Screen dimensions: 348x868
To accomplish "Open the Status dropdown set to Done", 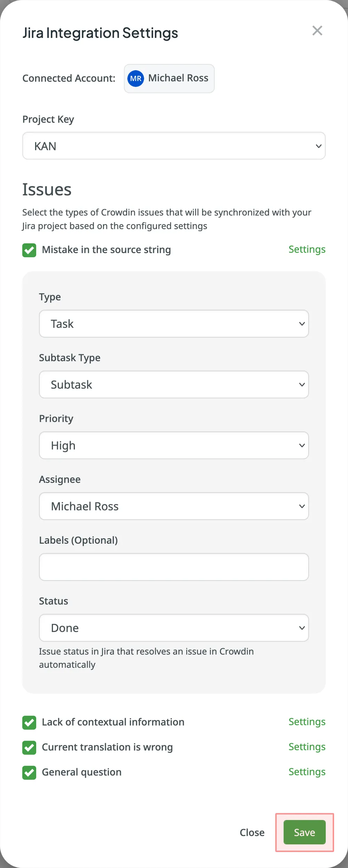I will coord(173,628).
